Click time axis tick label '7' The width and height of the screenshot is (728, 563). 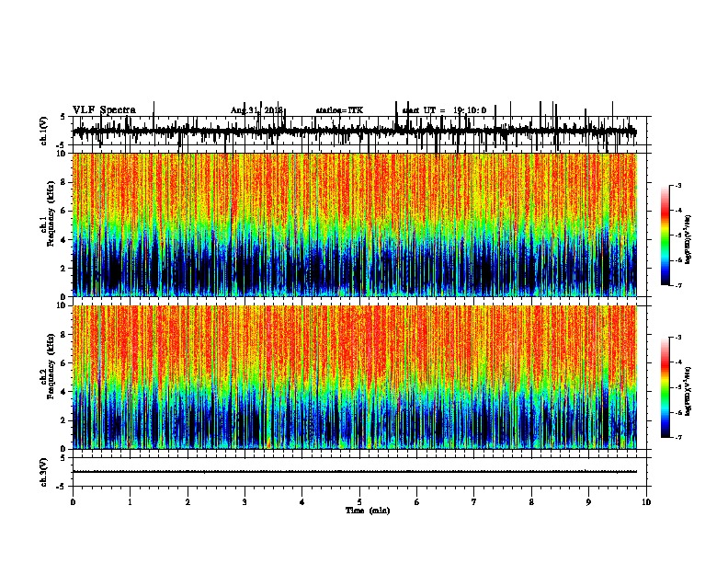click(x=474, y=502)
